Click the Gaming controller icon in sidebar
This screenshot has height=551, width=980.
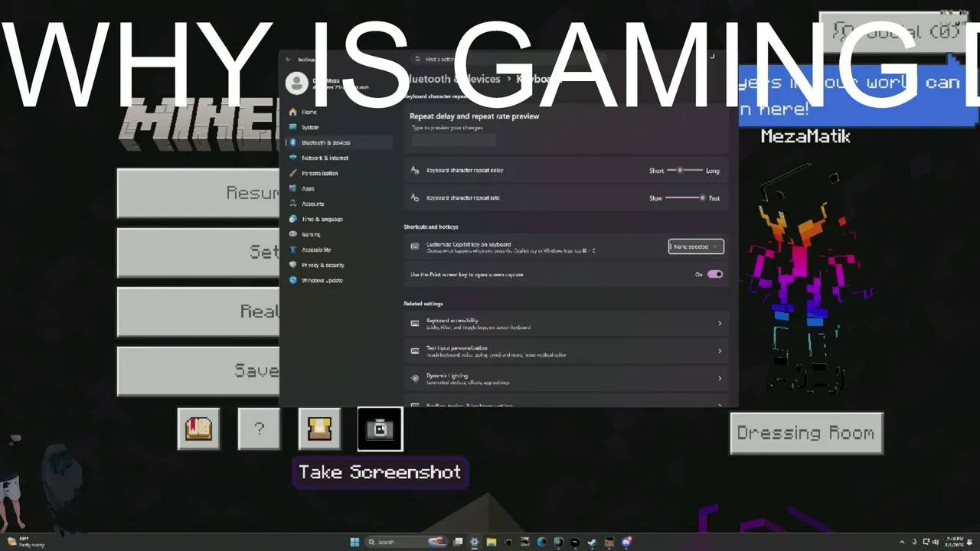pos(293,234)
